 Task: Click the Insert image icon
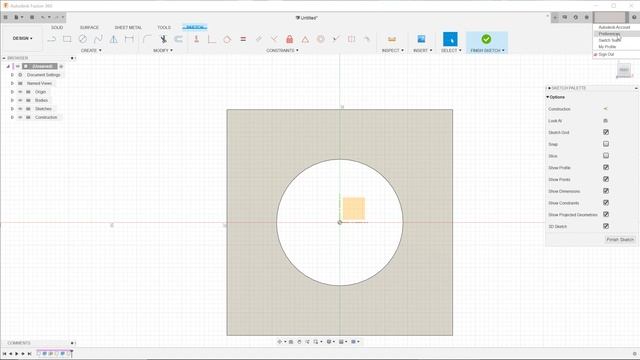[x=421, y=39]
